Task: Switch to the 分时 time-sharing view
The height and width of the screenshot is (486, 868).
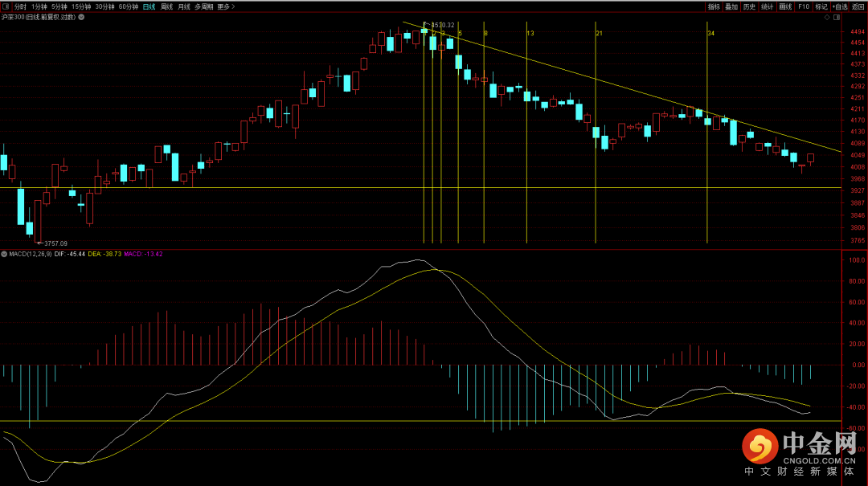Action: tap(20, 6)
